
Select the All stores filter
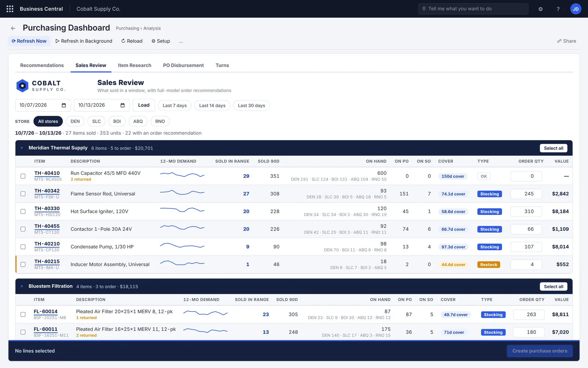click(x=48, y=121)
